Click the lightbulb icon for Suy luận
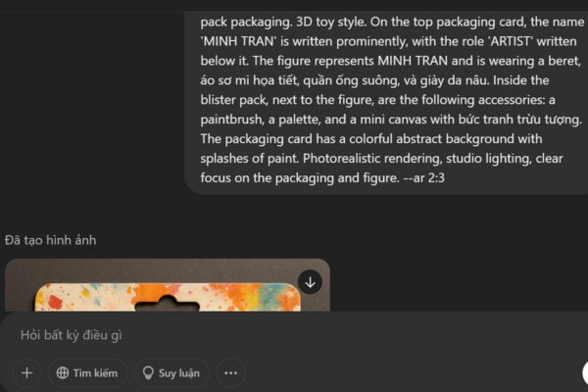Viewport: 588px width, 392px height. tap(149, 373)
